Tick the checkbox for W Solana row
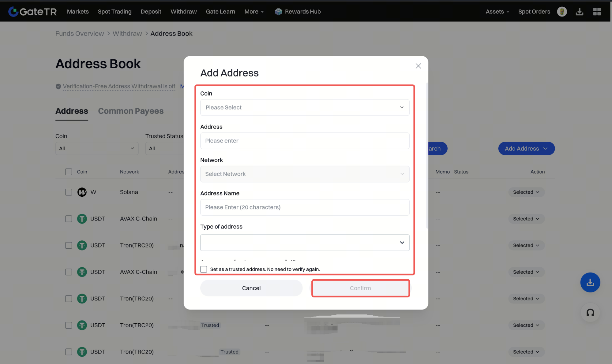Screen dimensions: 612x364 pos(69,192)
